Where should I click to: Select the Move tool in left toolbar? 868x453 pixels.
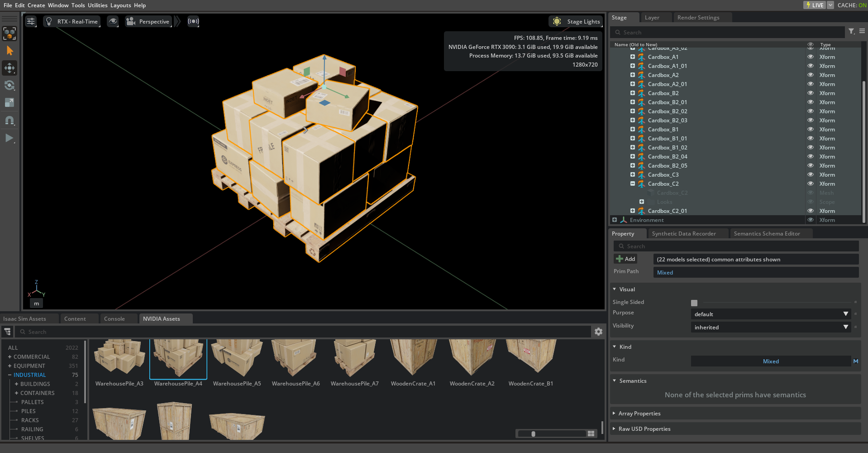pyautogui.click(x=10, y=68)
